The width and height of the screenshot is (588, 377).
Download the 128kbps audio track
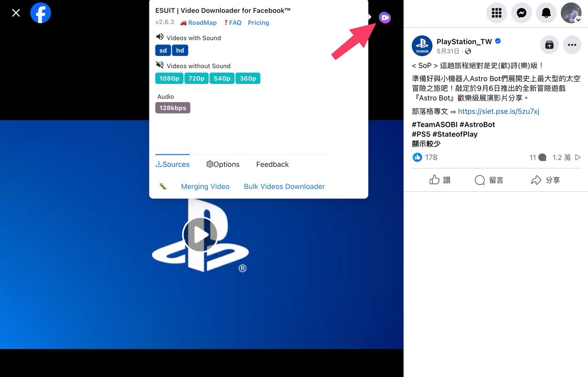(x=173, y=108)
